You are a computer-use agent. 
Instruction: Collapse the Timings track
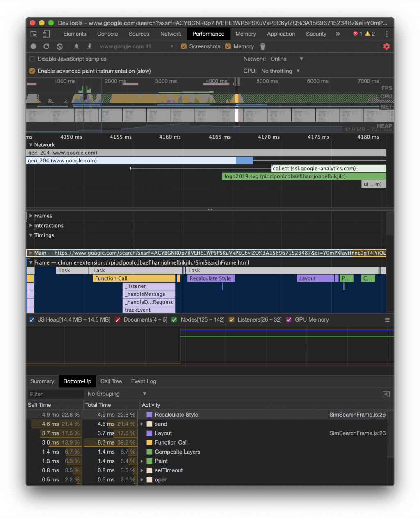pos(31,235)
